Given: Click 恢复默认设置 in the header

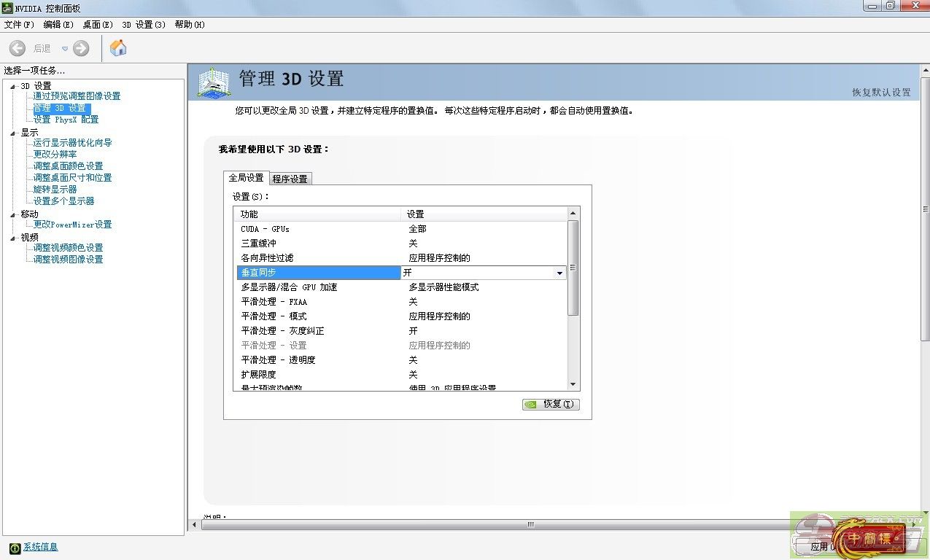Looking at the screenshot, I should (x=881, y=93).
